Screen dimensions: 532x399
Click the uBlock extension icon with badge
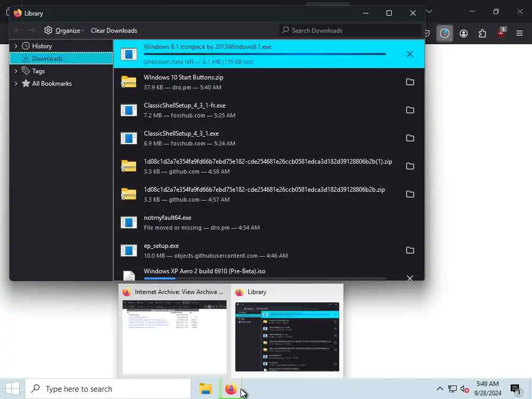point(501,33)
